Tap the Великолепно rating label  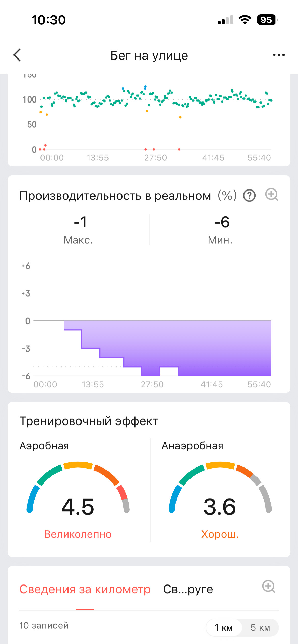coord(78,534)
